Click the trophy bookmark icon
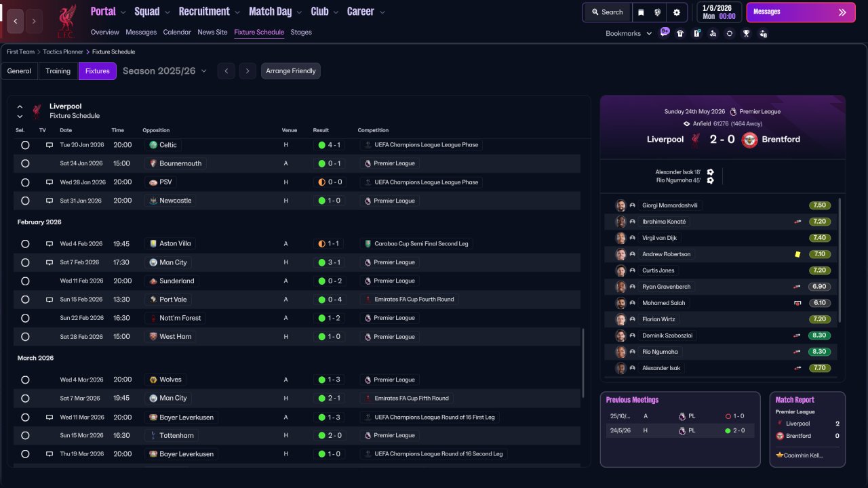Screen dimensions: 868x488 click(746, 33)
